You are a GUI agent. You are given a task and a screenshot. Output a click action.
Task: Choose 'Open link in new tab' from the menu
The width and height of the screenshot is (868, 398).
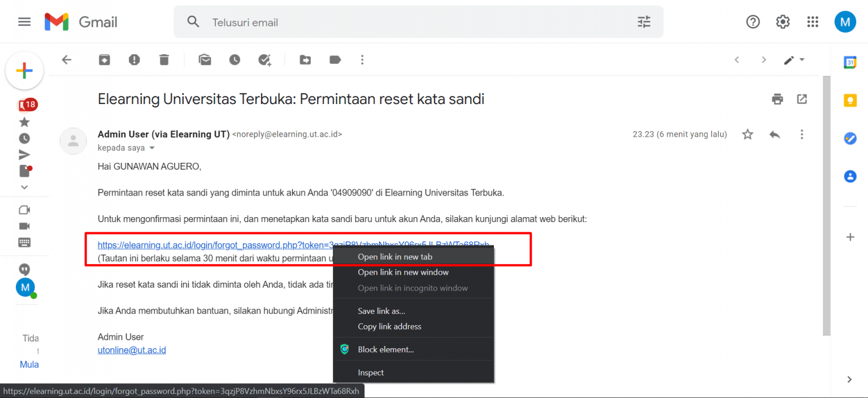click(x=394, y=256)
